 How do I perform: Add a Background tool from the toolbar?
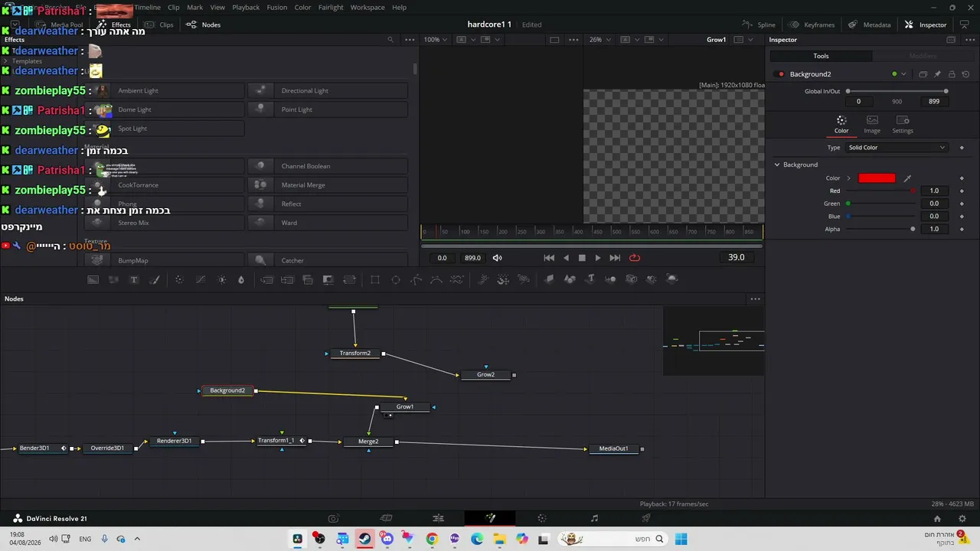click(x=93, y=279)
